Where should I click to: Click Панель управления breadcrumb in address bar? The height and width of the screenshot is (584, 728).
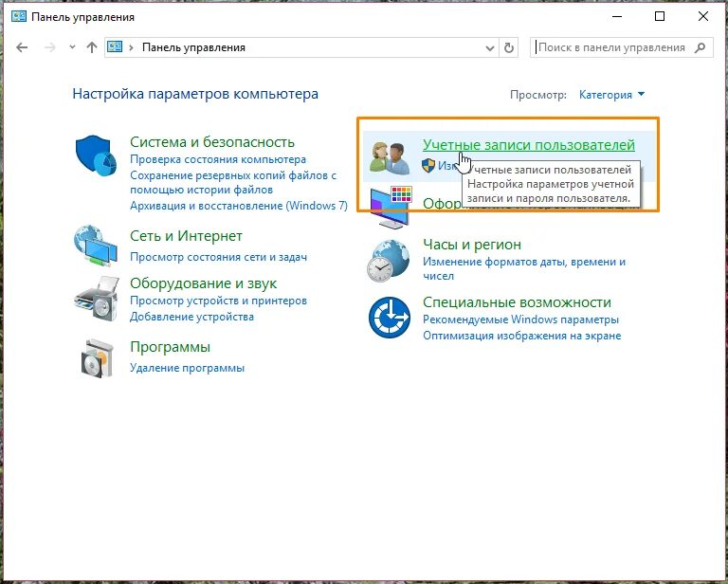193,47
